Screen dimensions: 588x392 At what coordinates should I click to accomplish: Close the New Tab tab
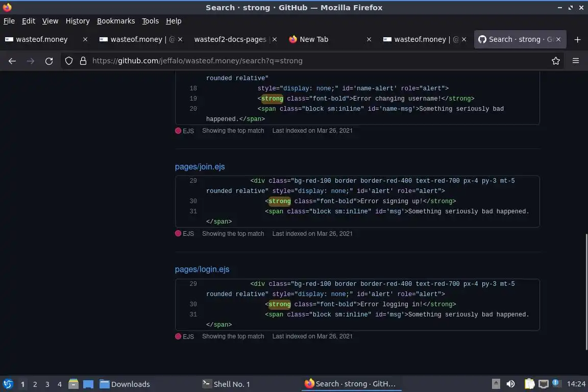(x=369, y=39)
